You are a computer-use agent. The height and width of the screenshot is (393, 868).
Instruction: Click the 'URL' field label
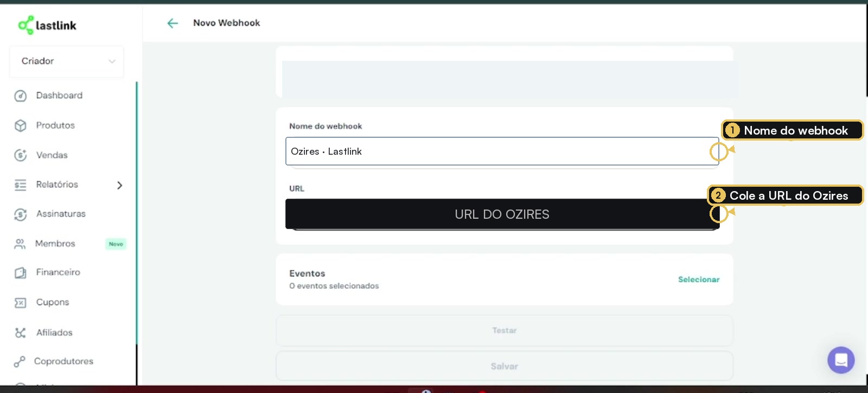tap(297, 188)
